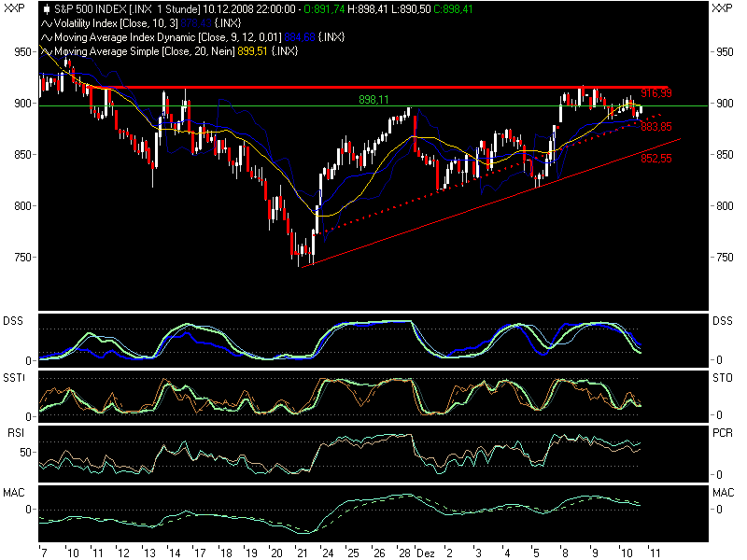The height and width of the screenshot is (560, 747).
Task: Click the '24 date on time axis
Action: click(x=327, y=553)
